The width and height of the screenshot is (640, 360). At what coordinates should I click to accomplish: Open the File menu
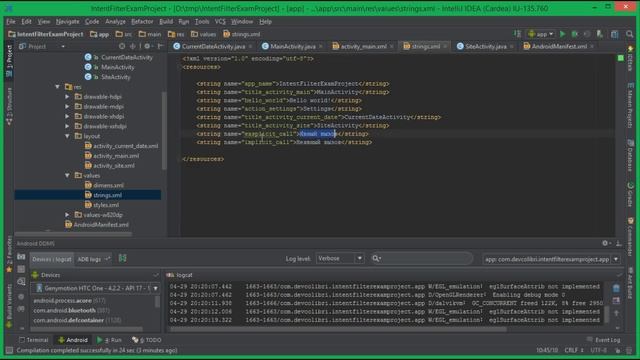tap(11, 22)
